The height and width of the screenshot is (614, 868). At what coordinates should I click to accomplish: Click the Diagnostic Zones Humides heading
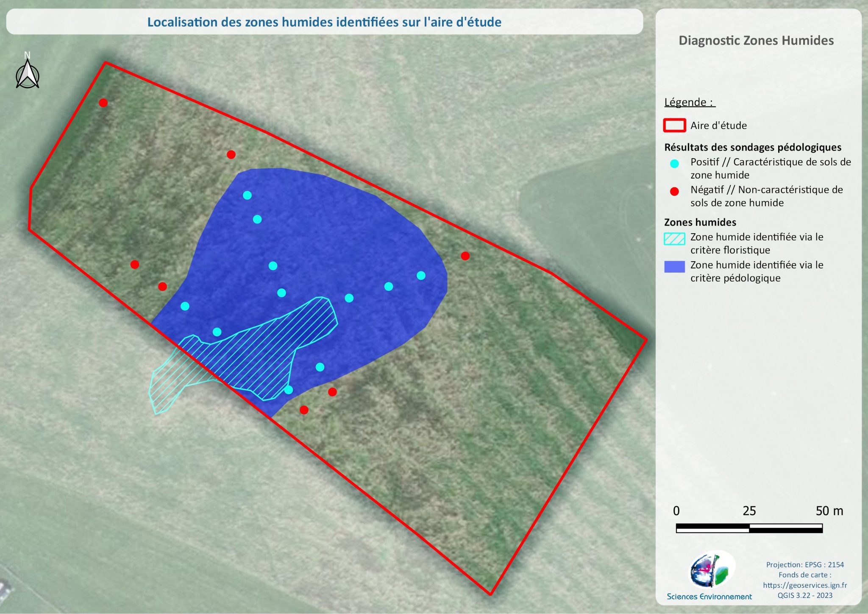pos(756,41)
